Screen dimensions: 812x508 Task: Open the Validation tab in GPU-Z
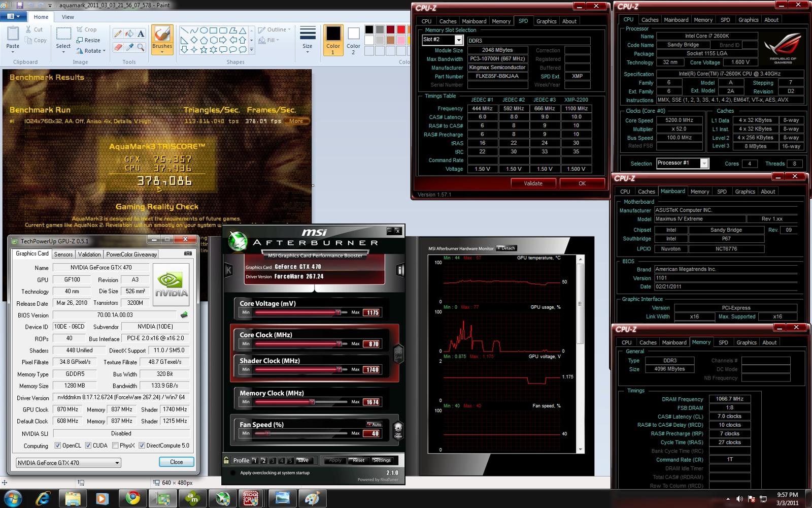(89, 254)
